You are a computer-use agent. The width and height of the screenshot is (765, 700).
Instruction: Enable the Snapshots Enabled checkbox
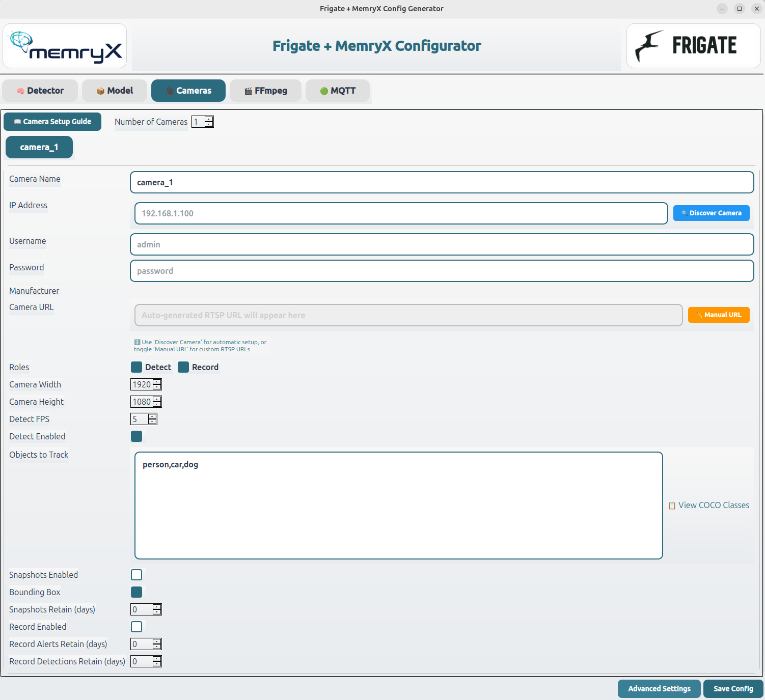coord(136,575)
